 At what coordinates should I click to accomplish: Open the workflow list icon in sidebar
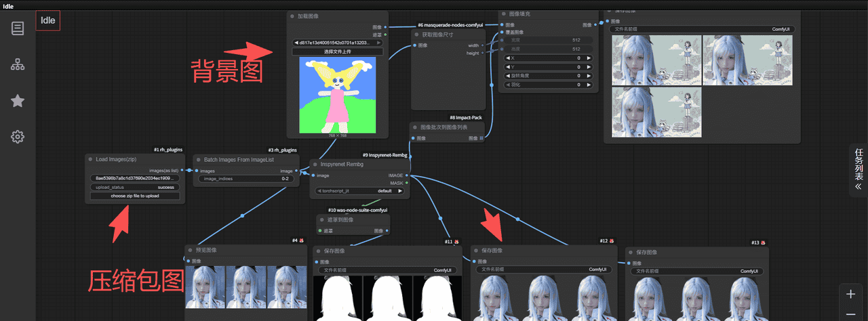(x=18, y=28)
